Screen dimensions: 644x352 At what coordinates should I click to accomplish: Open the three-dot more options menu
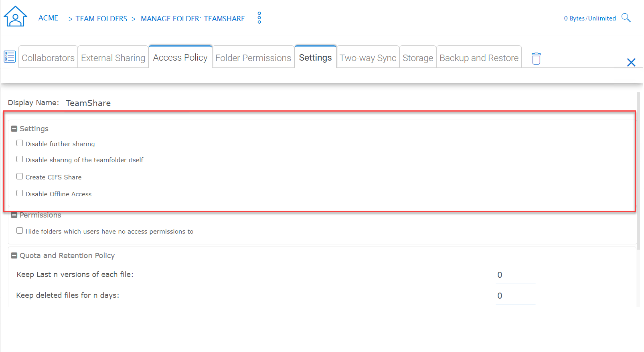tap(259, 18)
